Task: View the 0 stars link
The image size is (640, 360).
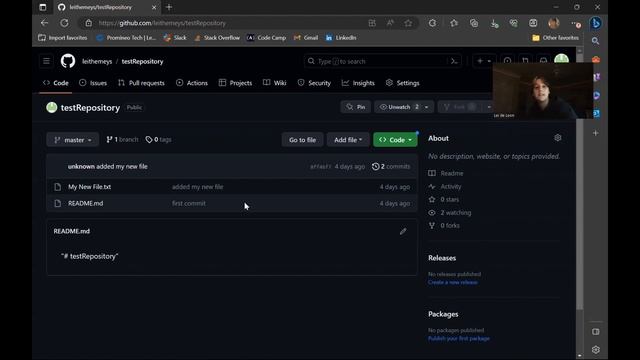Action: 444,200
